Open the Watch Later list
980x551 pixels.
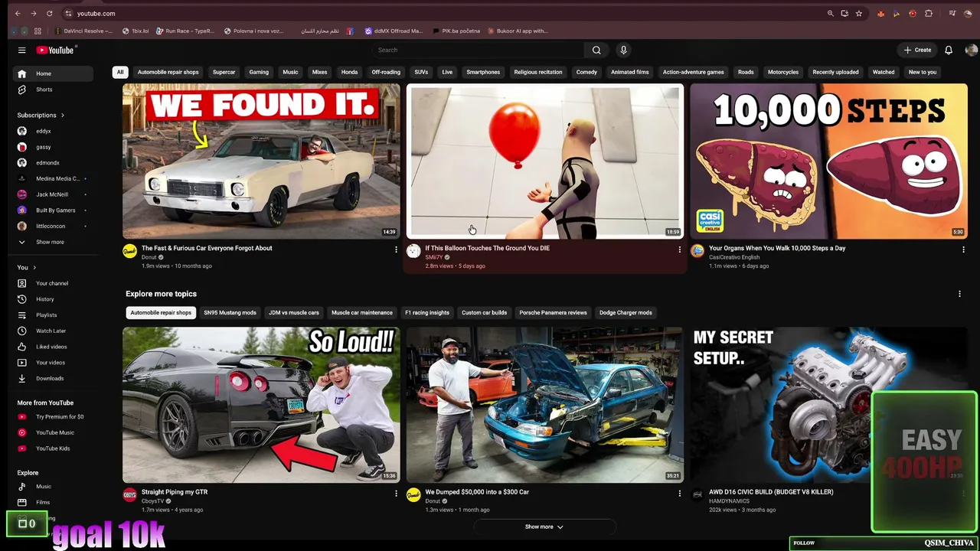click(x=53, y=331)
